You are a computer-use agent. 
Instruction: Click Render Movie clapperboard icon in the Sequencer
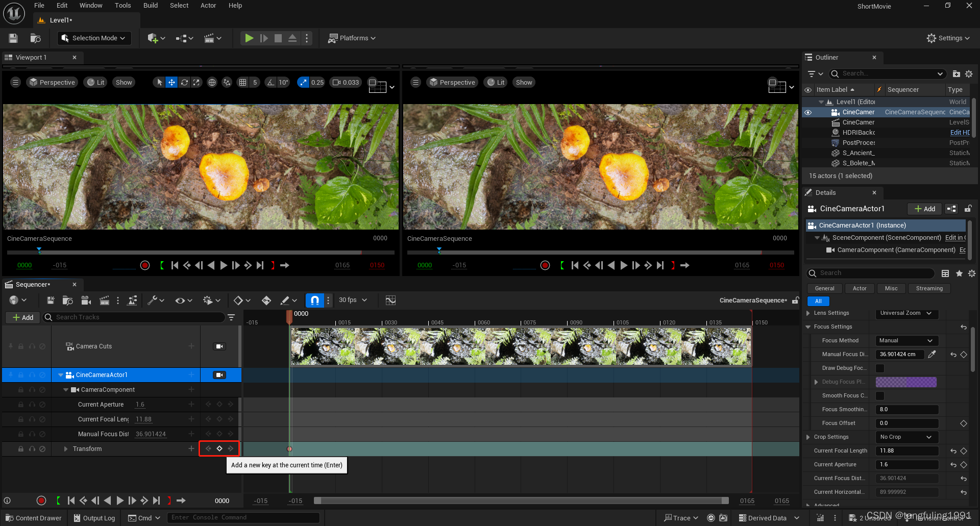click(x=105, y=300)
